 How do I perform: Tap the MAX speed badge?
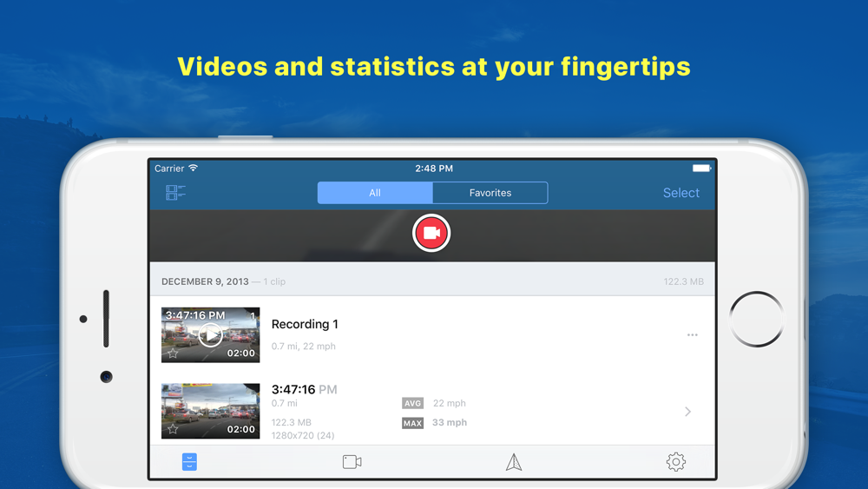(x=412, y=423)
